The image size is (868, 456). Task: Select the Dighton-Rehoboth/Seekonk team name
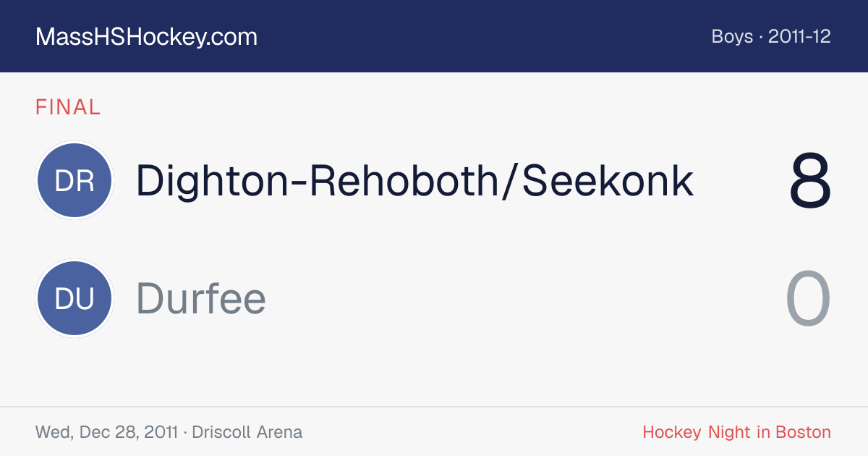[x=414, y=180]
